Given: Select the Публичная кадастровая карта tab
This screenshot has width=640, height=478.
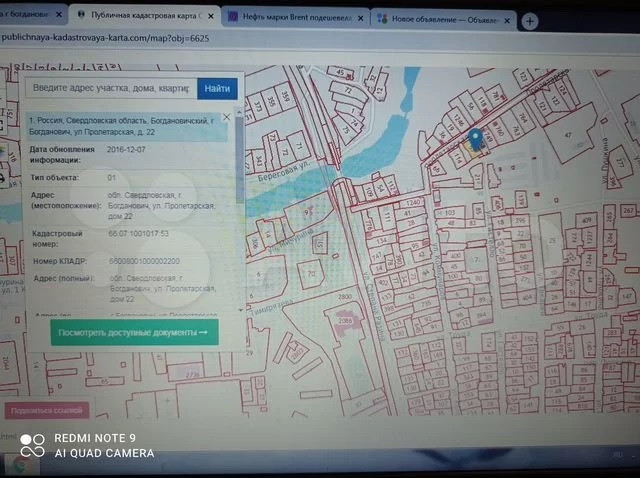Looking at the screenshot, I should coord(140,17).
